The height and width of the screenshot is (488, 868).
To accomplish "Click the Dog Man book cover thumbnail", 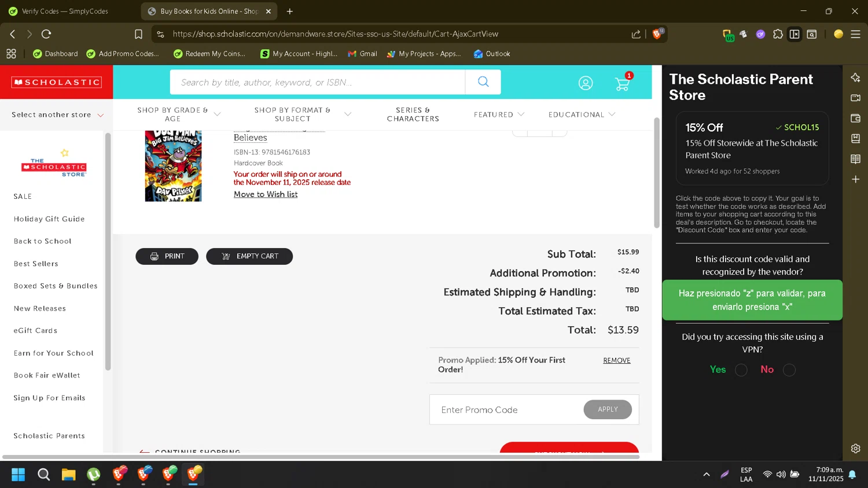I will (x=173, y=166).
